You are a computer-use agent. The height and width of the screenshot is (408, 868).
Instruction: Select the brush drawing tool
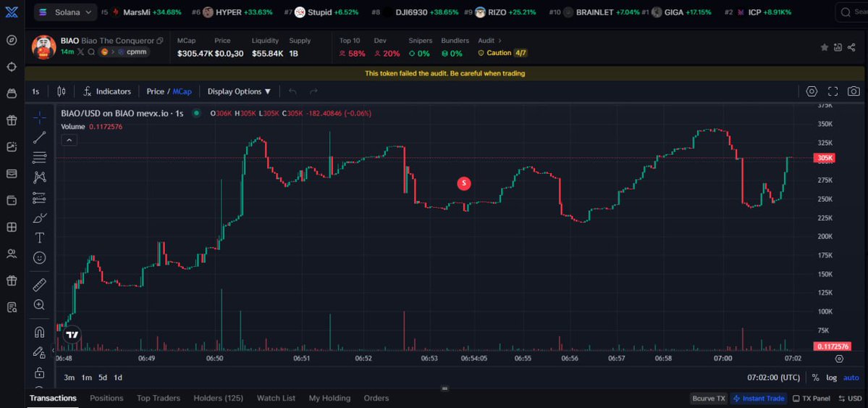click(39, 218)
